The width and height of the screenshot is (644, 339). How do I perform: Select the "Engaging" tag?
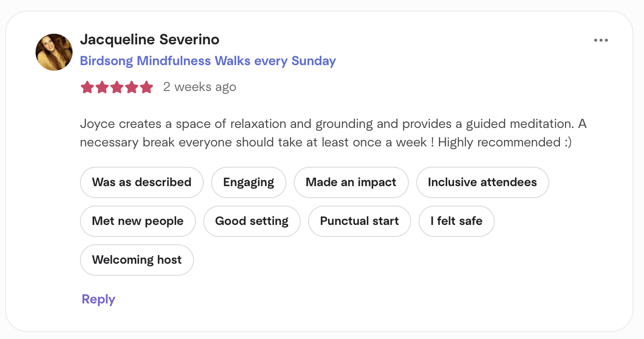(249, 182)
